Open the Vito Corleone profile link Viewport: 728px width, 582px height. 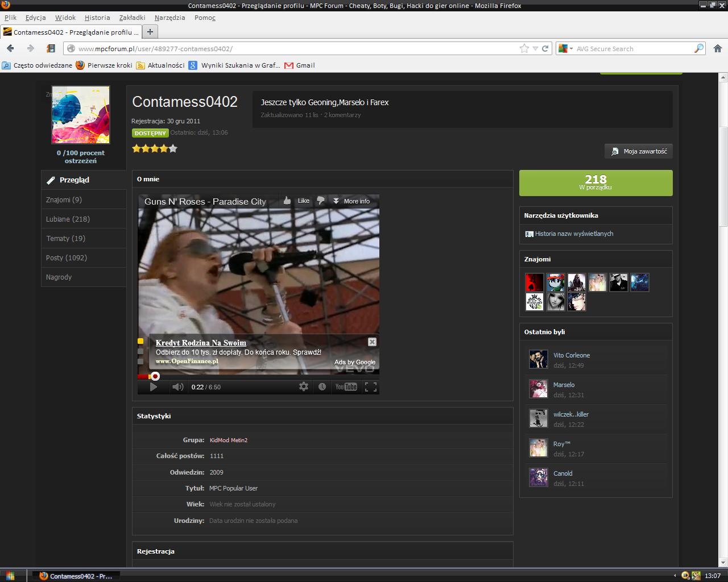click(572, 355)
